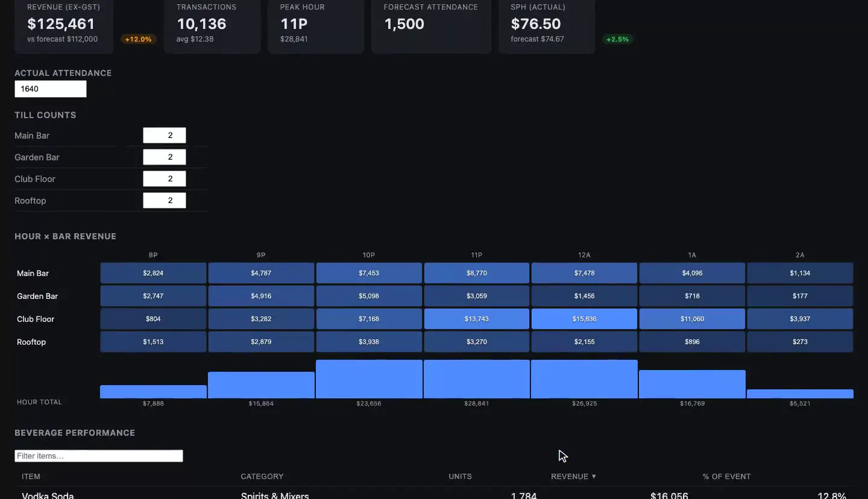This screenshot has width=868, height=499.
Task: Click the Actual Attendance input showing 1640
Action: (51, 89)
